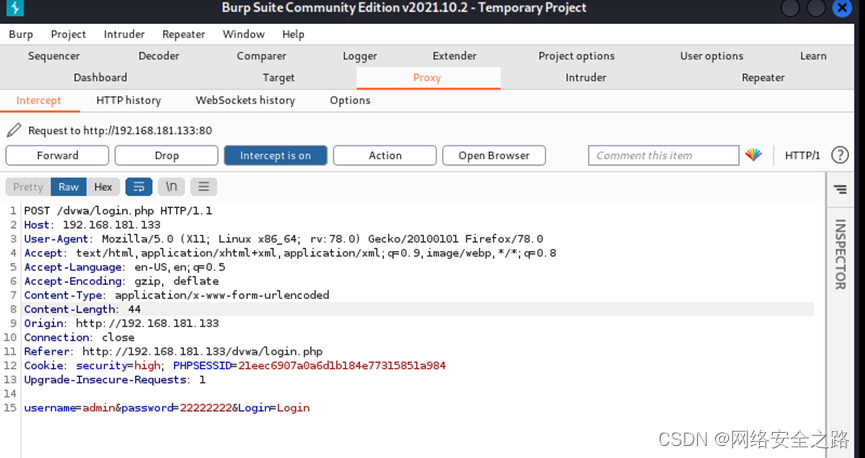Select the Proxy tab
Screen dimensions: 865x458
pyautogui.click(x=427, y=78)
